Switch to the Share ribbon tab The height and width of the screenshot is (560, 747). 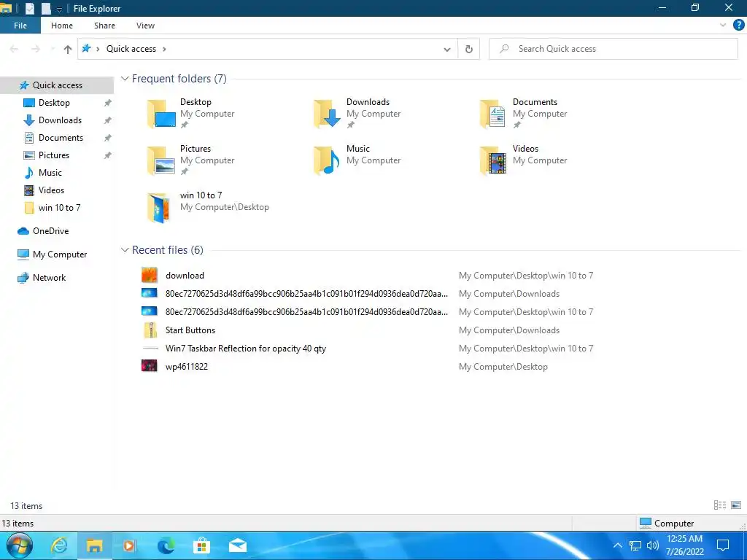[x=104, y=26]
